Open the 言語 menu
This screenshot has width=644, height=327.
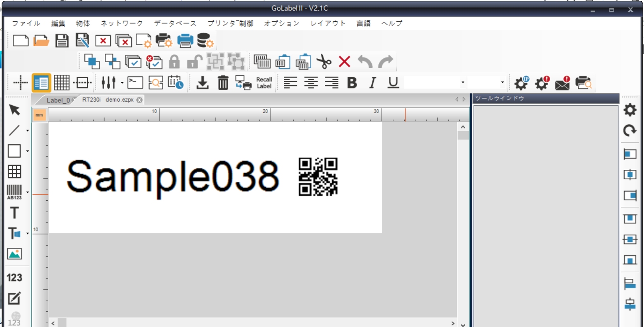click(x=364, y=23)
